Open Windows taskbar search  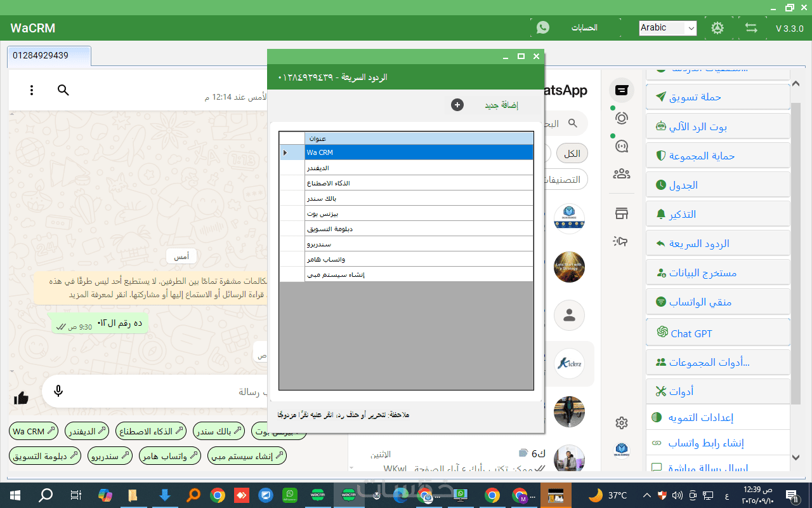(x=46, y=495)
